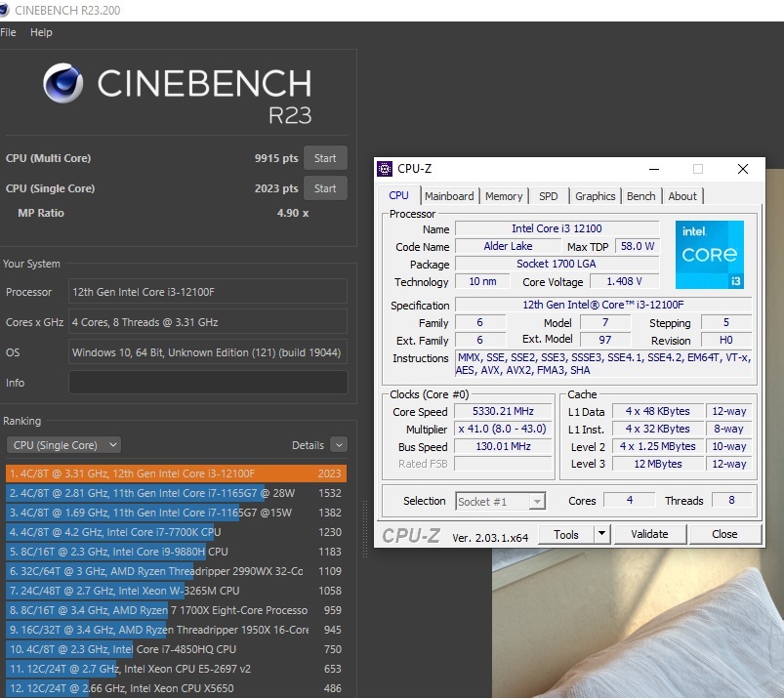784x699 pixels.
Task: Open the File menu in Cinebench
Action: pyautogui.click(x=8, y=32)
